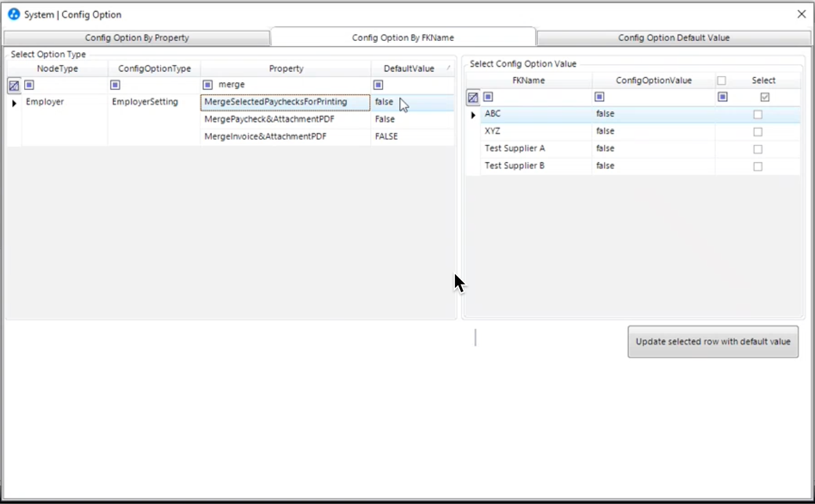Close the System Config Option window
The image size is (815, 504).
pyautogui.click(x=801, y=14)
